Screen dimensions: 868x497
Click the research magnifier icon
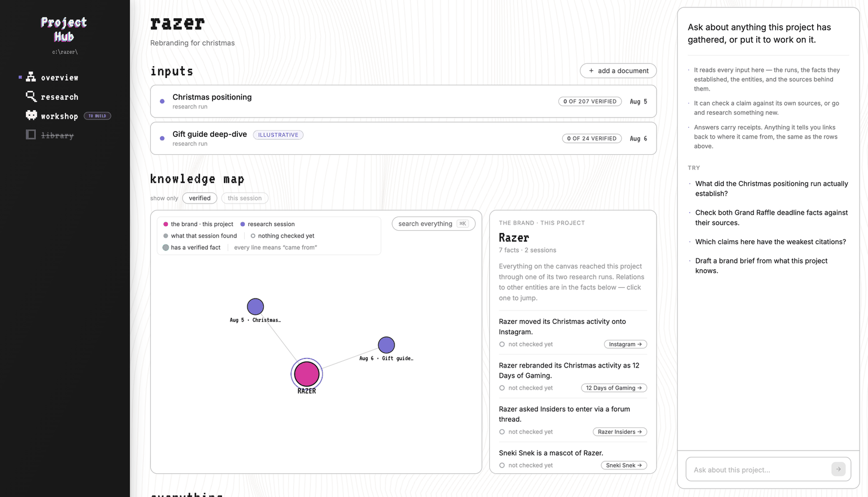point(31,97)
